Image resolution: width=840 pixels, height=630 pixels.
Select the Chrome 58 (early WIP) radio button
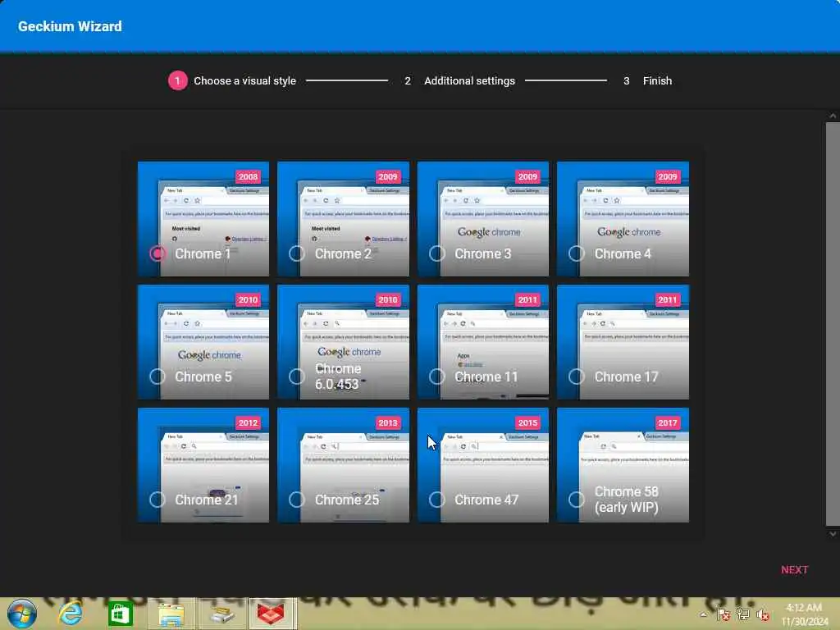577,500
